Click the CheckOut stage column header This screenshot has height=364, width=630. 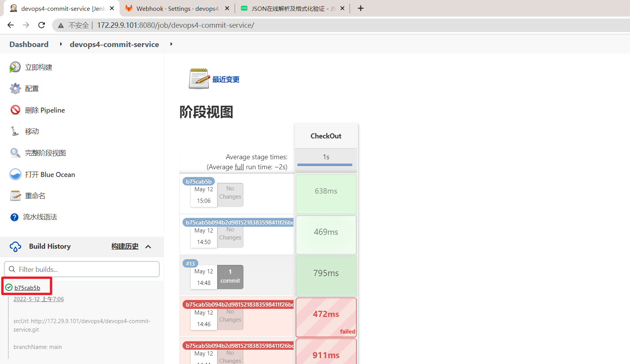[326, 136]
